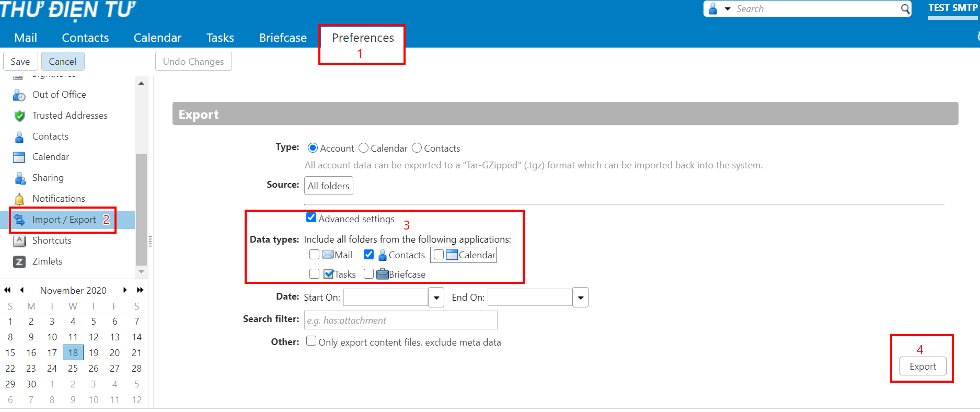
Task: Uncheck the Contacts data type checkbox
Action: (x=368, y=255)
